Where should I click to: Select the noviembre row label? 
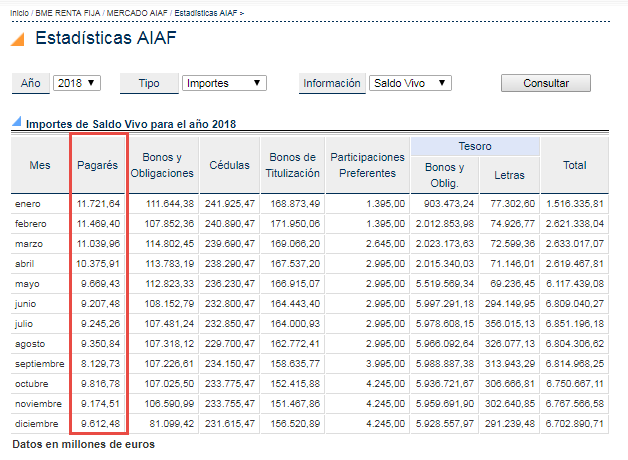[38, 404]
